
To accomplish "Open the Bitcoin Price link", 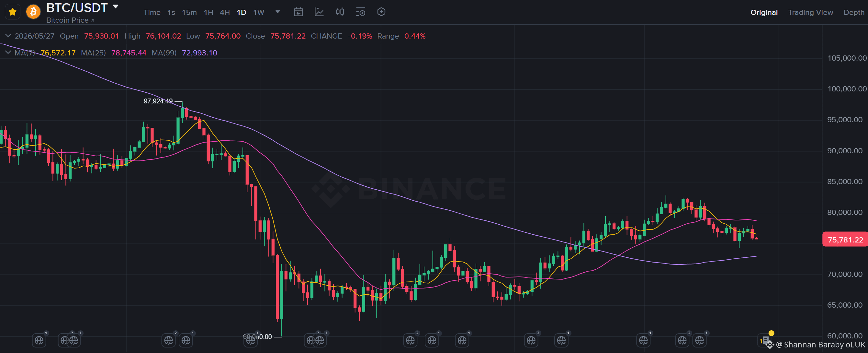I will 70,20.
